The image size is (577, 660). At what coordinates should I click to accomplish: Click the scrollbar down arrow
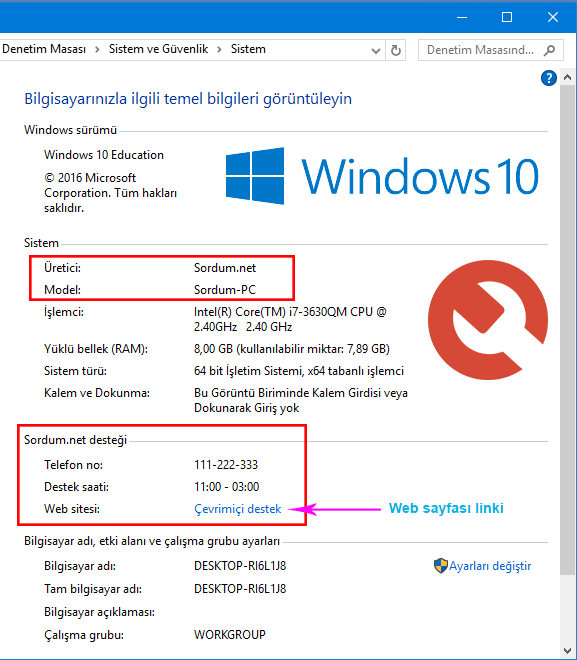(567, 651)
